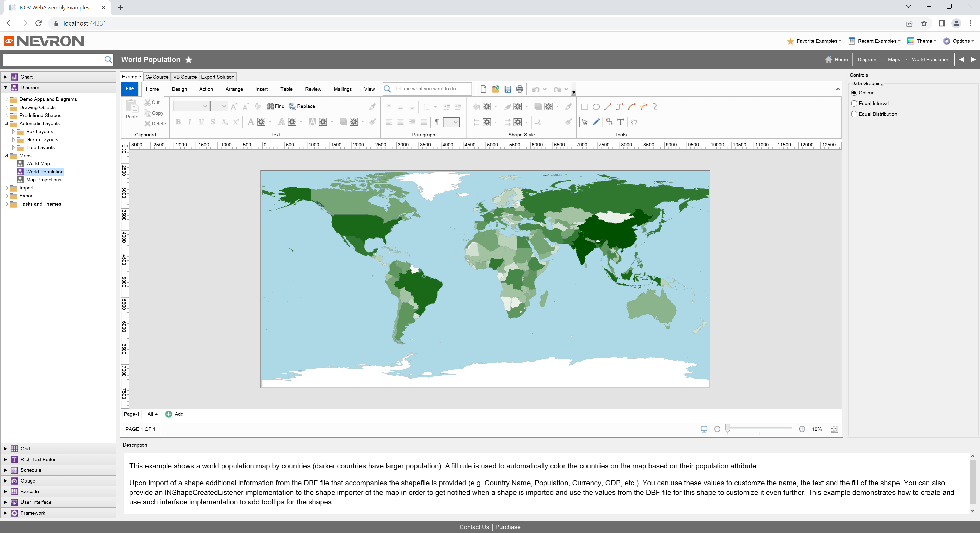Viewport: 980px width, 533px height.
Task: Switch to the C# Source tab
Action: pos(157,77)
